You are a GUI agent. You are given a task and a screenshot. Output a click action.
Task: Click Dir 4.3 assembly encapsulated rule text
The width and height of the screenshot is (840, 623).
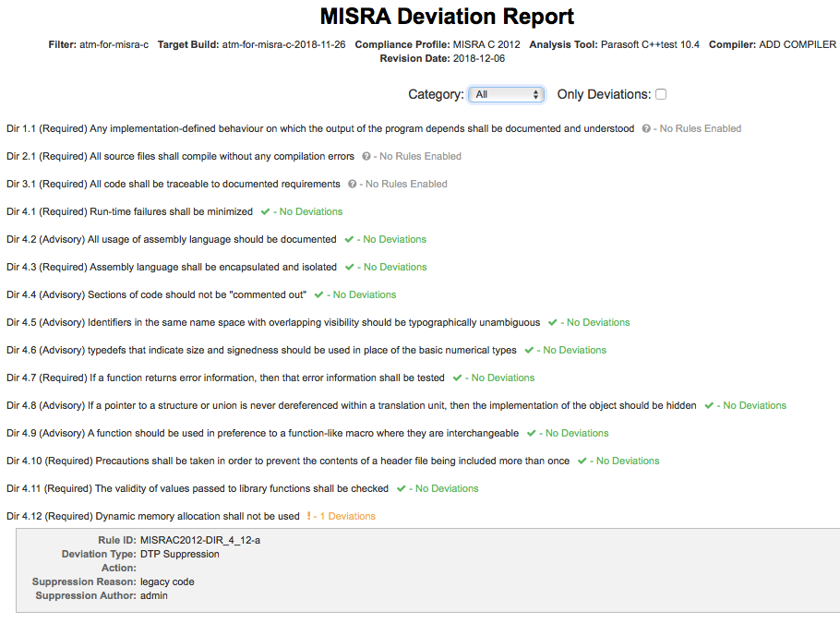172,268
